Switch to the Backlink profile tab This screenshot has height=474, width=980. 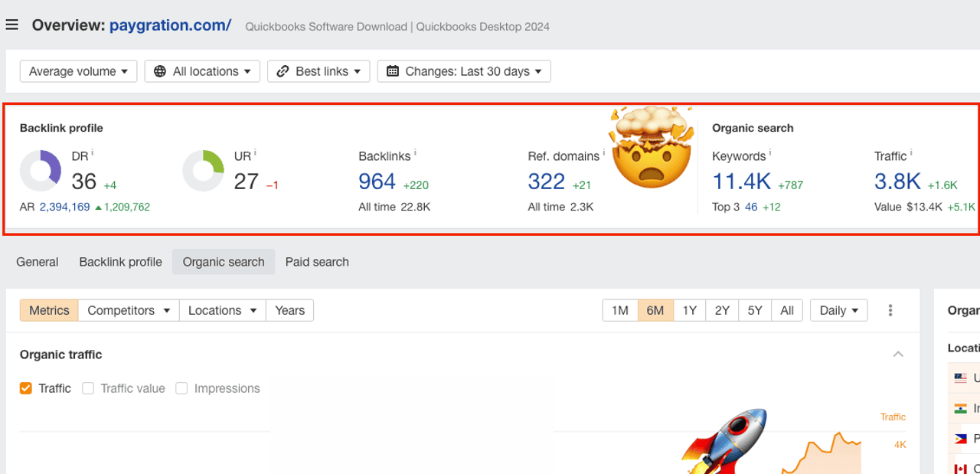pyautogui.click(x=120, y=262)
